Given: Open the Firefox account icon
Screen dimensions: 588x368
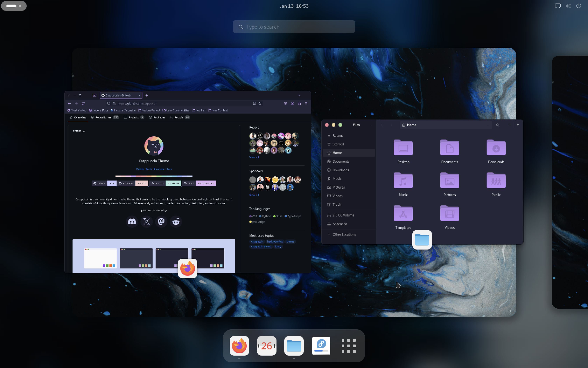Looking at the screenshot, I should point(292,103).
